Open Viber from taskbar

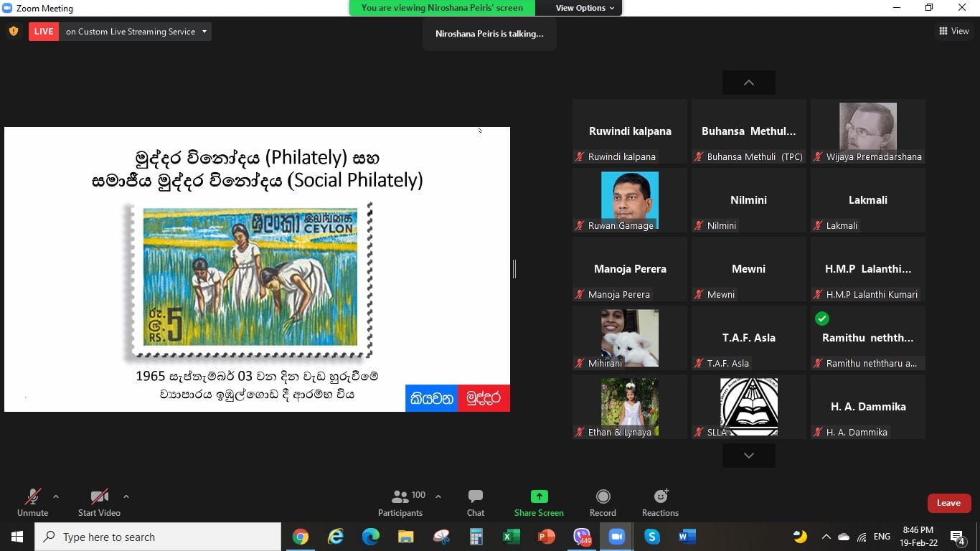coord(582,537)
